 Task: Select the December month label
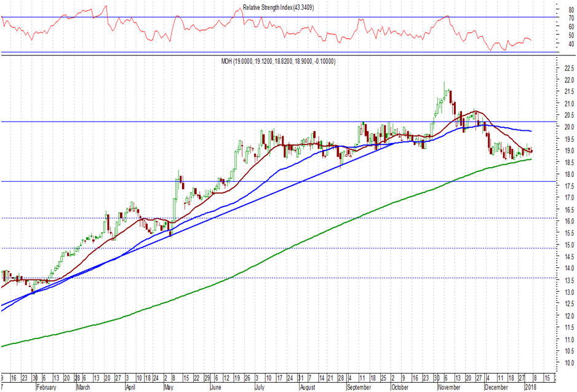click(496, 387)
